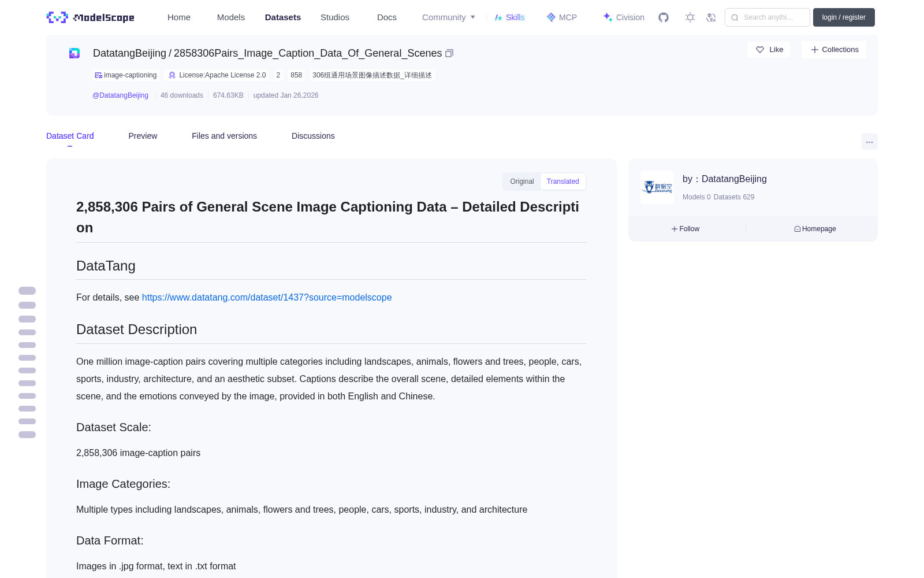Click the 674.63KB size value
The width and height of the screenshot is (924, 578).
(228, 95)
